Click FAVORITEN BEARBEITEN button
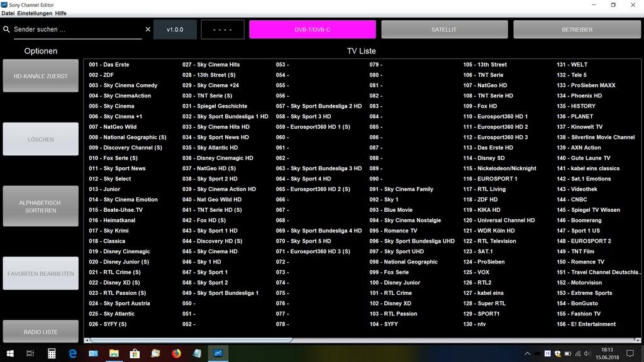The height and width of the screenshot is (362, 644). click(x=41, y=273)
